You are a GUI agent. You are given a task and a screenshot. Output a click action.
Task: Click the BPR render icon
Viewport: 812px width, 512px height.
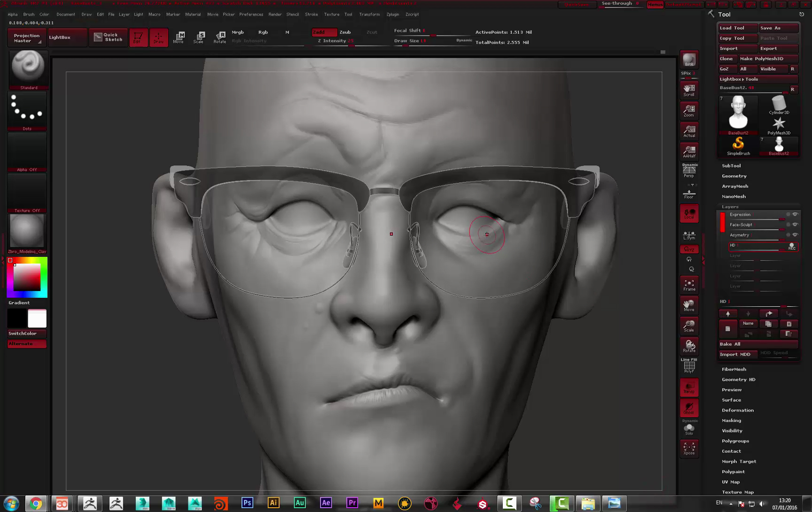[x=689, y=60]
